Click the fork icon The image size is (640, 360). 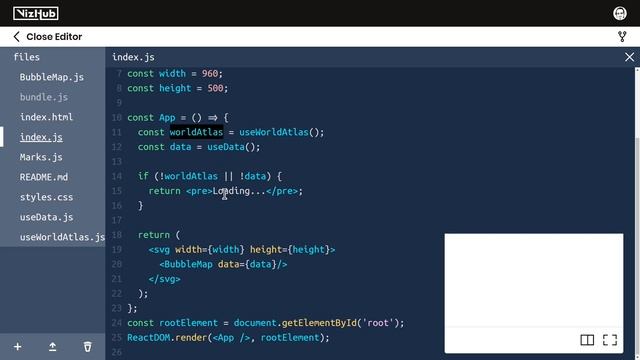pos(622,37)
